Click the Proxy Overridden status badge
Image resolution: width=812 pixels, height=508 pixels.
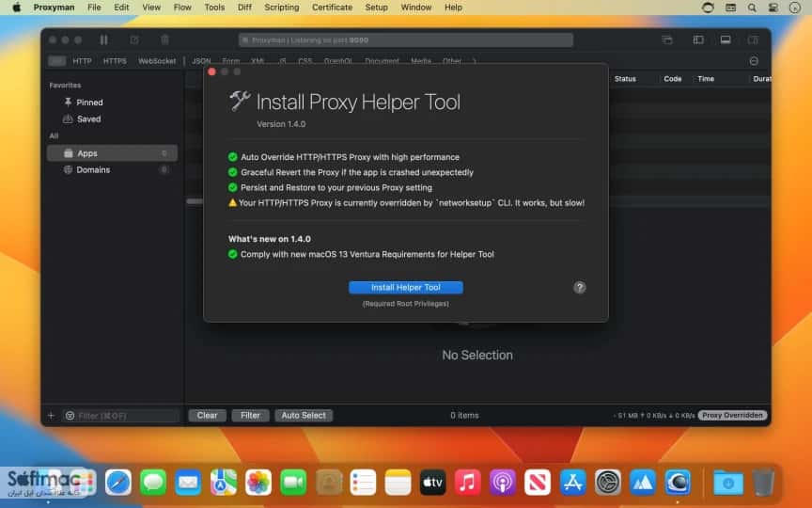[732, 415]
